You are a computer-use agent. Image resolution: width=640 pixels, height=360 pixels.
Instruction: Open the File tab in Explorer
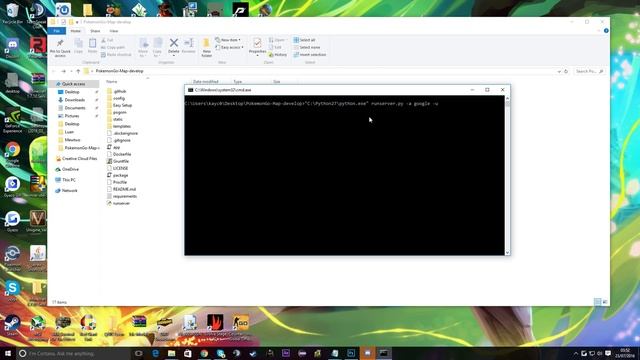pyautogui.click(x=56, y=31)
